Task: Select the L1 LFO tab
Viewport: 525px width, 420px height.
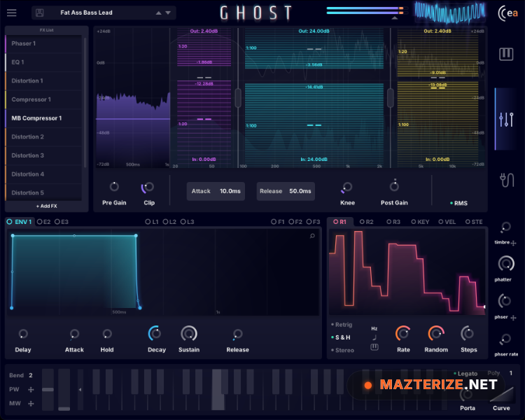Action: (x=152, y=222)
